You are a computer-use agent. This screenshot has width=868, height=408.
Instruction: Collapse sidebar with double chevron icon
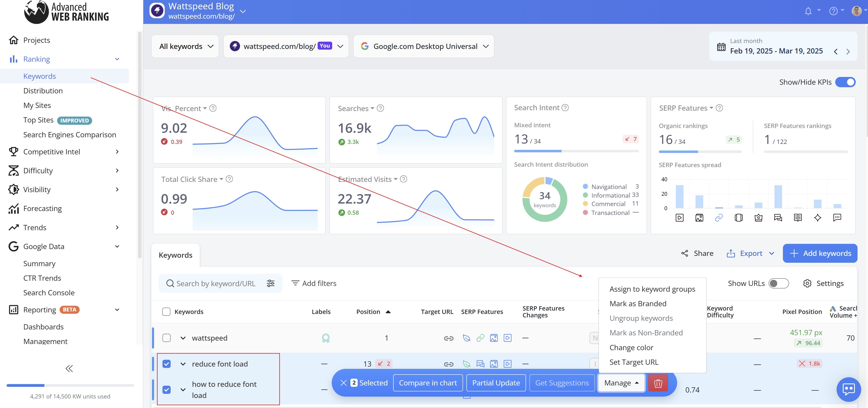pos(69,369)
